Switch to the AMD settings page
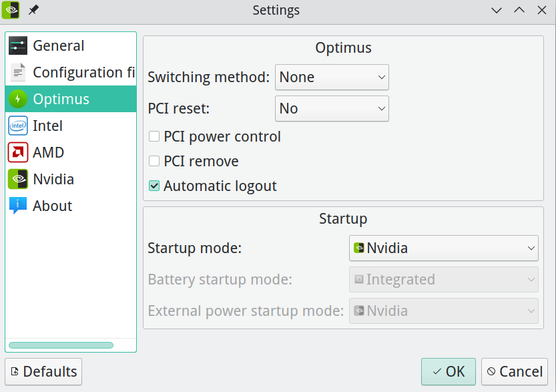 (71, 152)
